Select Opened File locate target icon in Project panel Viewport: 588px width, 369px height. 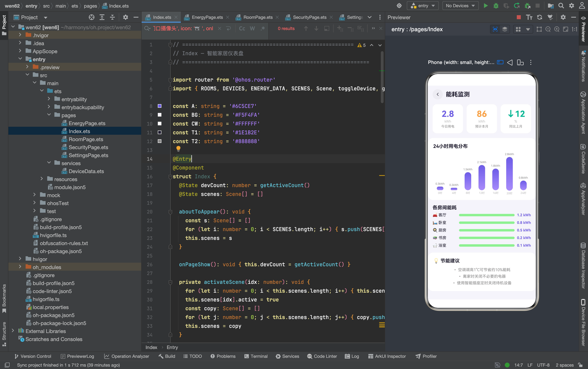(x=92, y=17)
